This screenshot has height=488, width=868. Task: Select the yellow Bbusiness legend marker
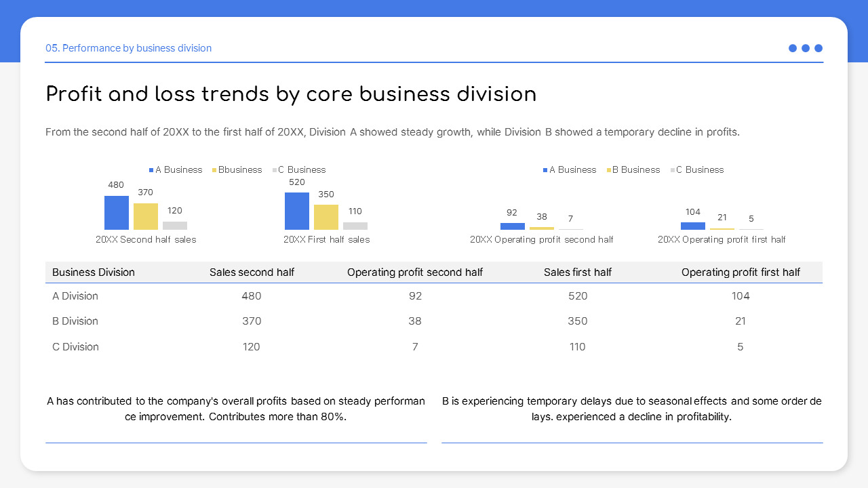213,169
